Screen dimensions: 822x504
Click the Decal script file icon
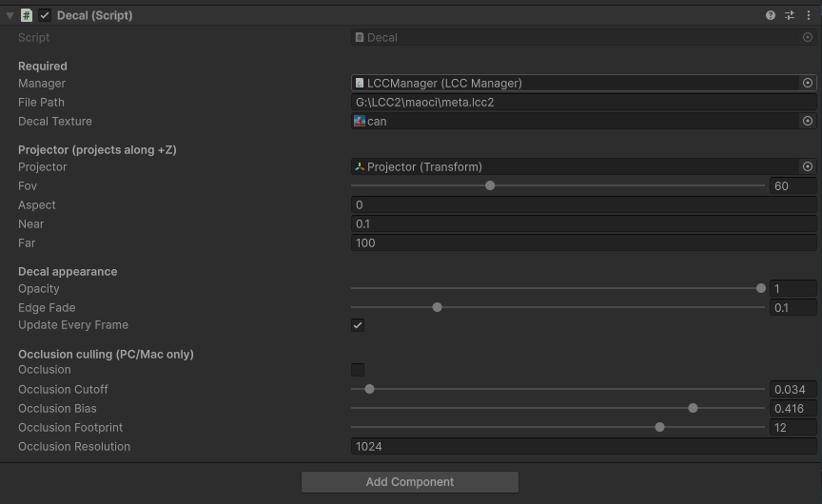pos(360,37)
